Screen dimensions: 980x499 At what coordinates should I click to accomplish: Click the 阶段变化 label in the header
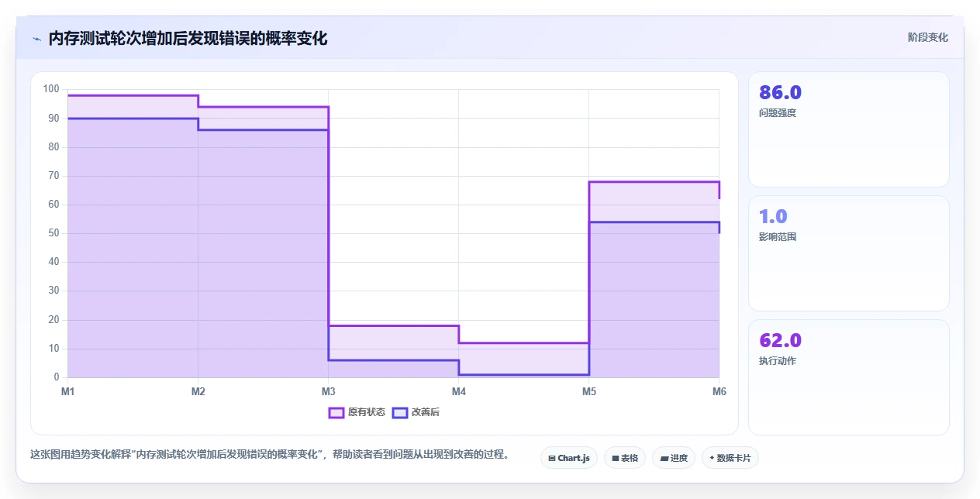[x=927, y=37]
